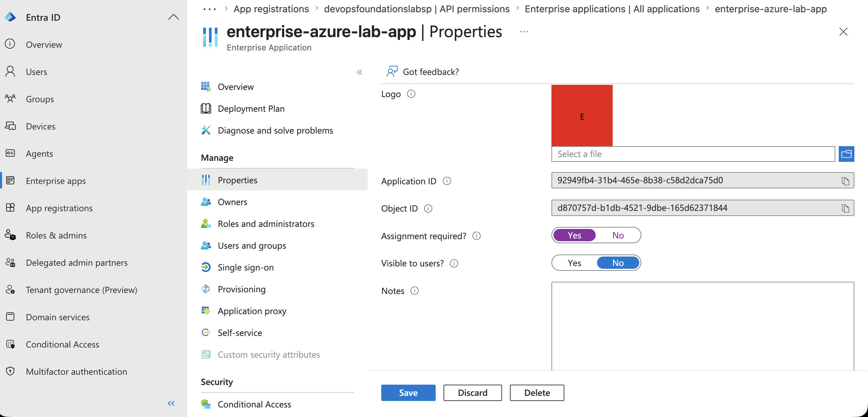Click the Tenant governance (Preview) icon
This screenshot has width=868, height=417.
pos(10,290)
